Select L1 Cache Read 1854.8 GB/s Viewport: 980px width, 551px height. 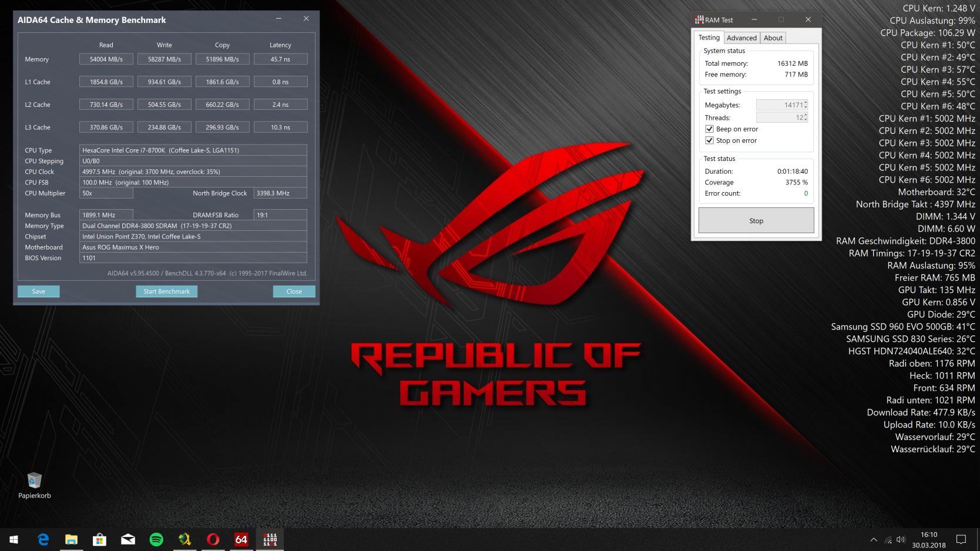(x=106, y=82)
